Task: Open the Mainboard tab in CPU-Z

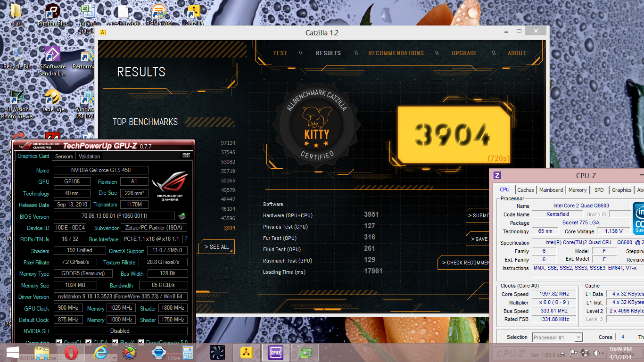Action: coord(551,190)
